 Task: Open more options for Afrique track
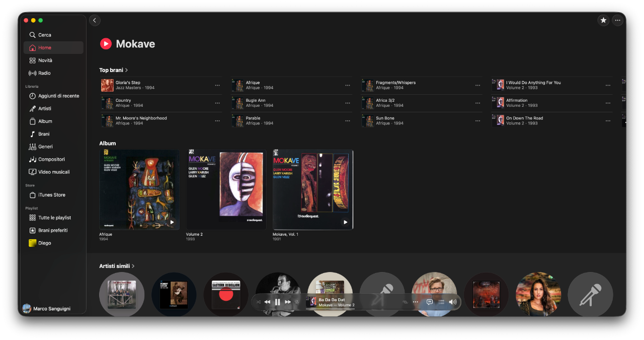(348, 85)
